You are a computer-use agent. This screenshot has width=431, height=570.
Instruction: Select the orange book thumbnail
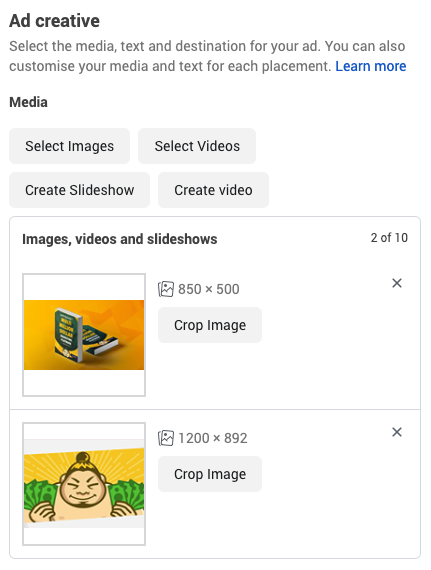(x=84, y=335)
